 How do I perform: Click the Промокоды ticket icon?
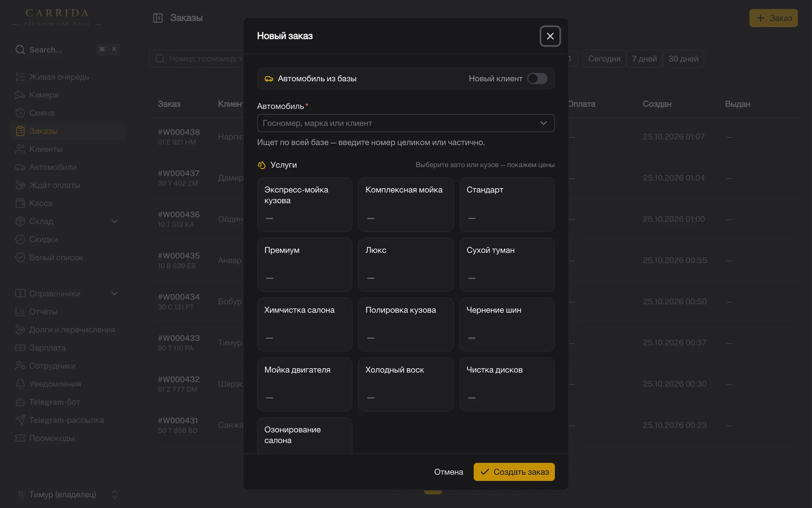coord(20,438)
